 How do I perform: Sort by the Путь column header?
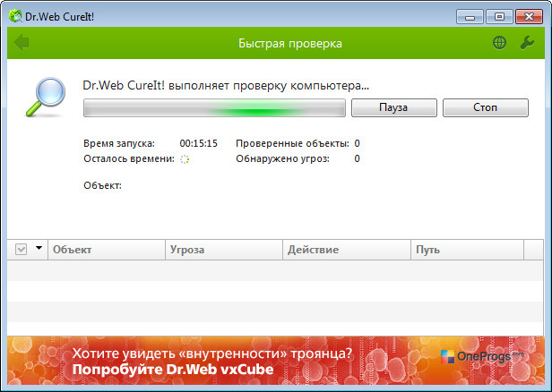tap(467, 250)
